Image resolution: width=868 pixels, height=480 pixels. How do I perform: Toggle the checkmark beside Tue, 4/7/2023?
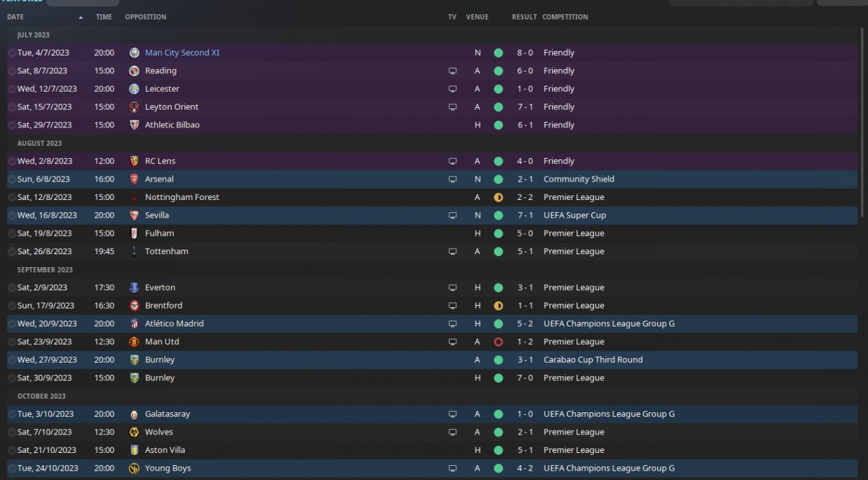pyautogui.click(x=12, y=53)
